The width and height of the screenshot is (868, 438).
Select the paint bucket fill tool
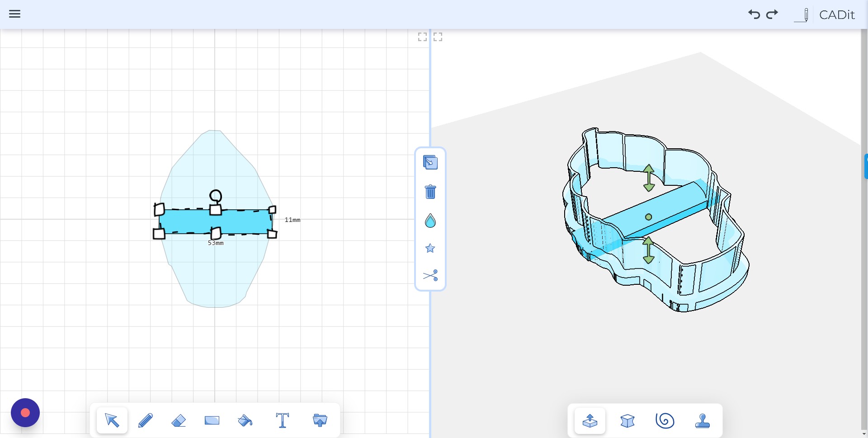click(x=245, y=421)
